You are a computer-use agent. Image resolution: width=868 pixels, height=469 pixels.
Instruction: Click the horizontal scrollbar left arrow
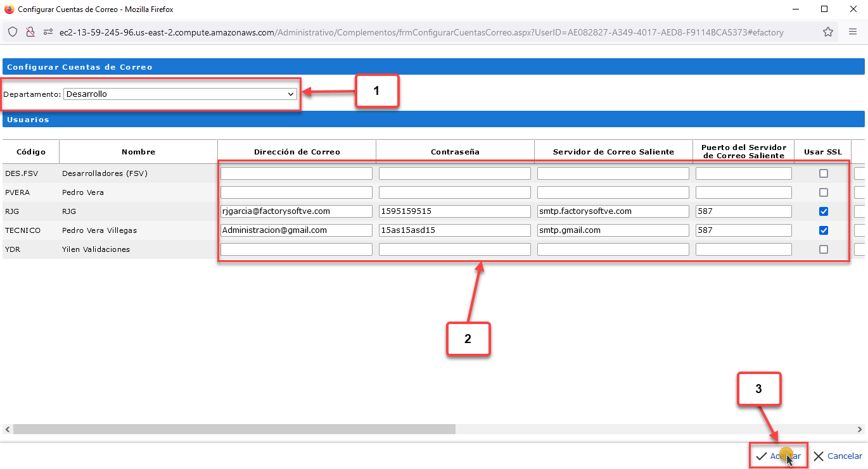tap(7, 429)
